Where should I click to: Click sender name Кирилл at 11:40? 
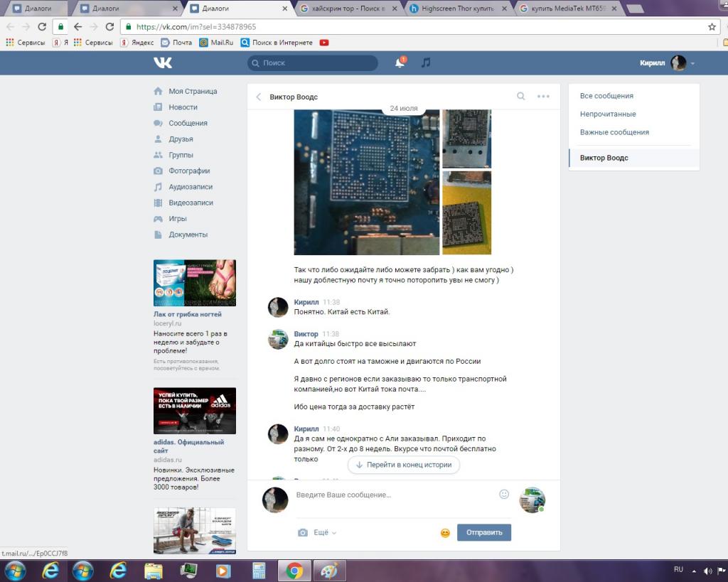[x=306, y=429]
